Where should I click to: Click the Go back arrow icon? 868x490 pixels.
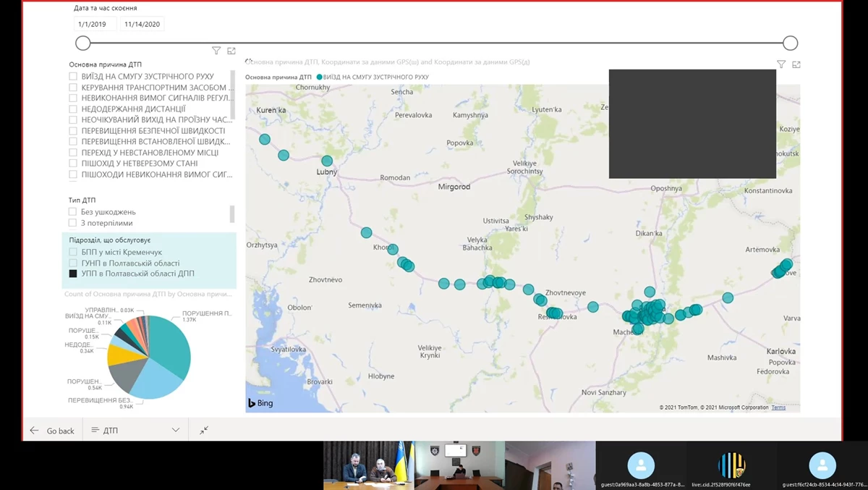(34, 431)
